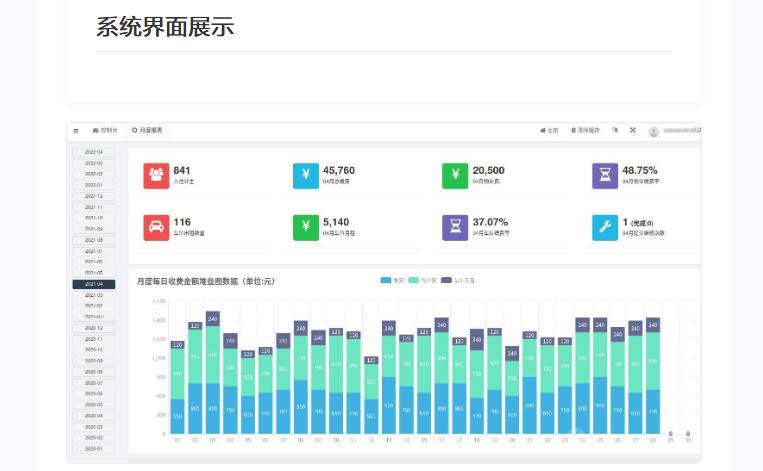763x471 pixels.
Task: Select month 2022-01 in the sidebar
Action: pyautogui.click(x=94, y=185)
